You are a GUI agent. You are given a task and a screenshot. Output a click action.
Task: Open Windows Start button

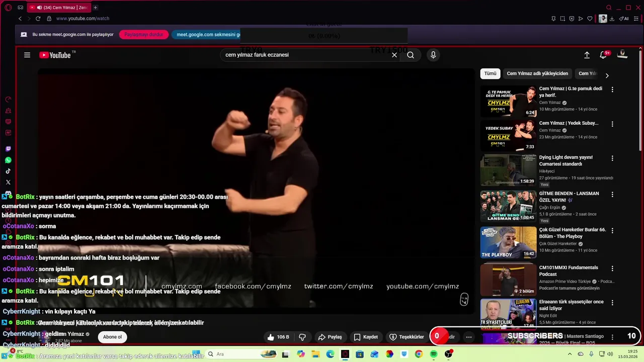coord(196,354)
